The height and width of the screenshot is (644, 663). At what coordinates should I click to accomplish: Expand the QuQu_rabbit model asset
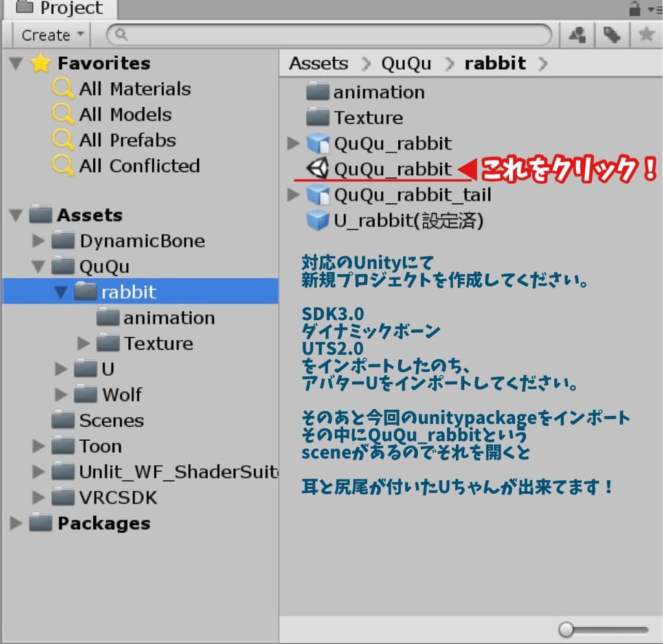tap(293, 143)
